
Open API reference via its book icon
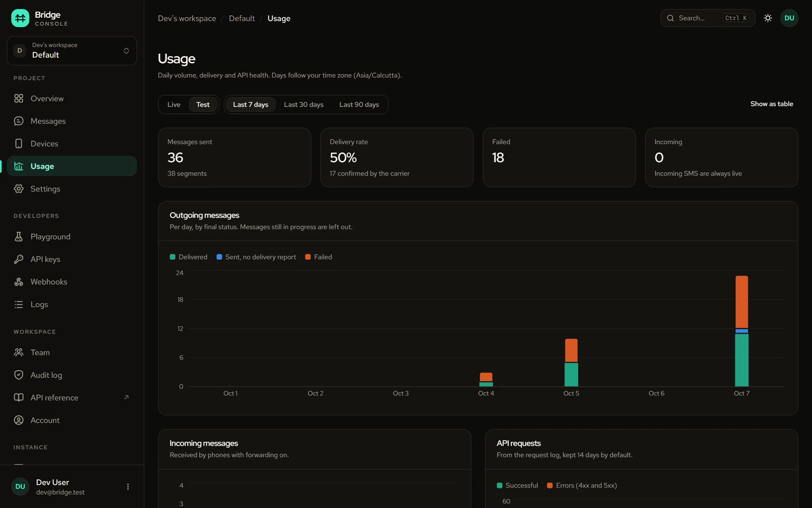(19, 398)
